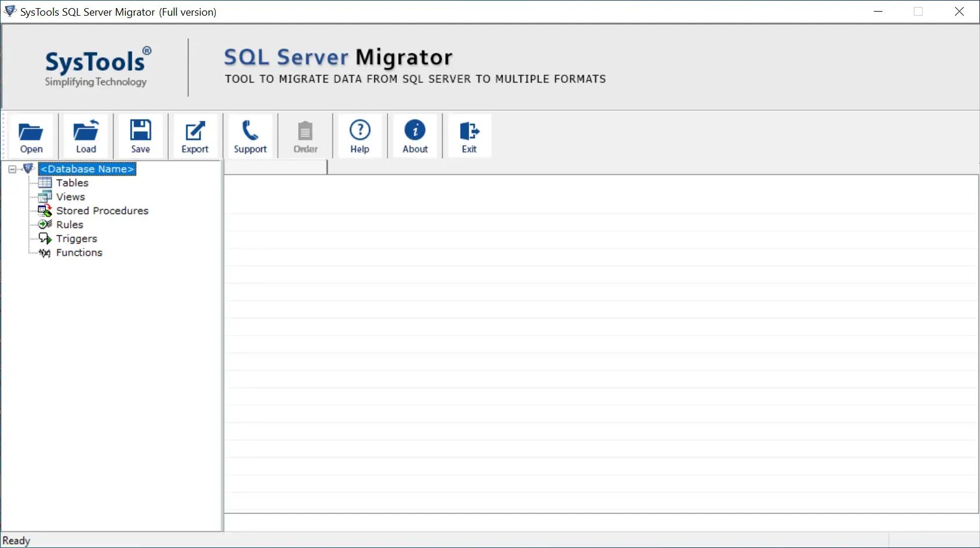
Task: Collapse the database tree using minus box
Action: coord(12,168)
